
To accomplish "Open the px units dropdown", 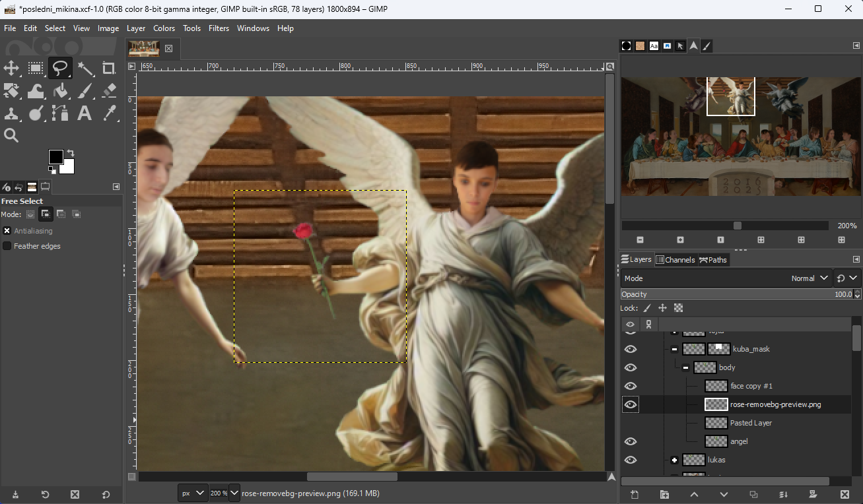I will (x=193, y=493).
